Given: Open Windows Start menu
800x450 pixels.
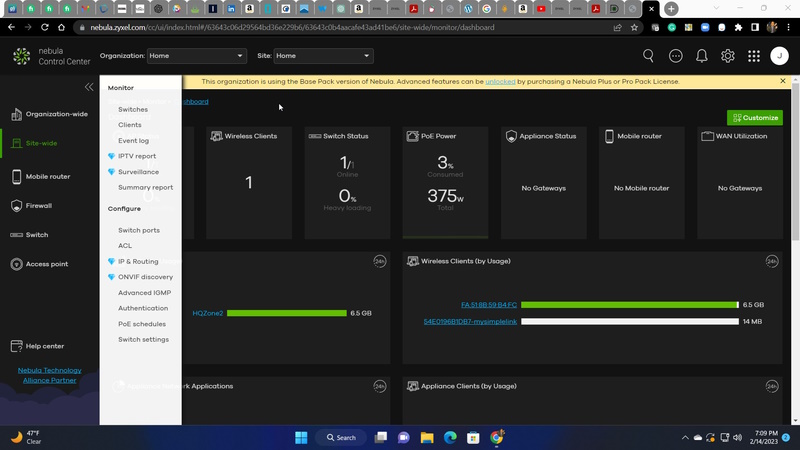Looking at the screenshot, I should click(301, 438).
